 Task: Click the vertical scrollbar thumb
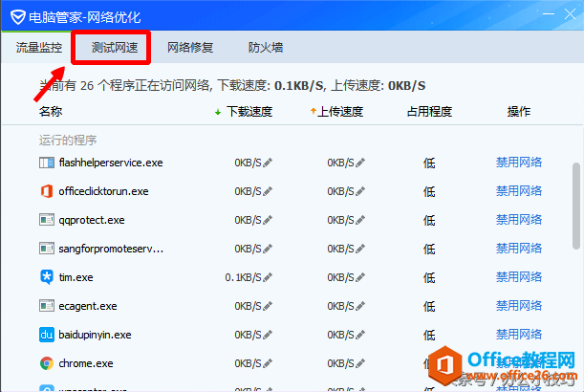pos(575,206)
